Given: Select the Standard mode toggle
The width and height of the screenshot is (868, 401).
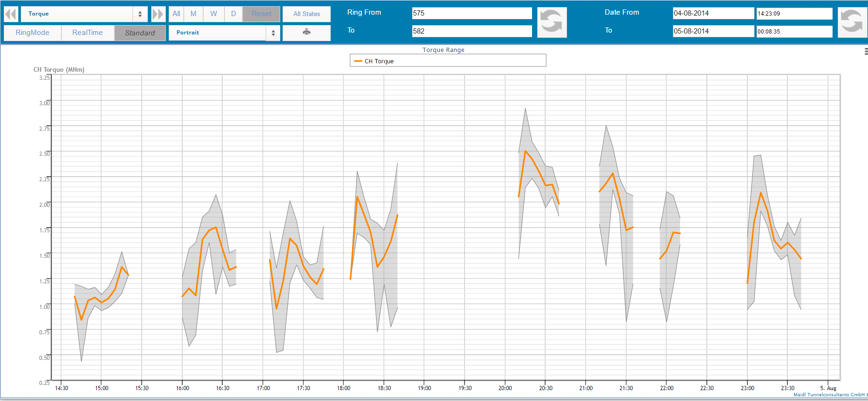Looking at the screenshot, I should (x=140, y=33).
